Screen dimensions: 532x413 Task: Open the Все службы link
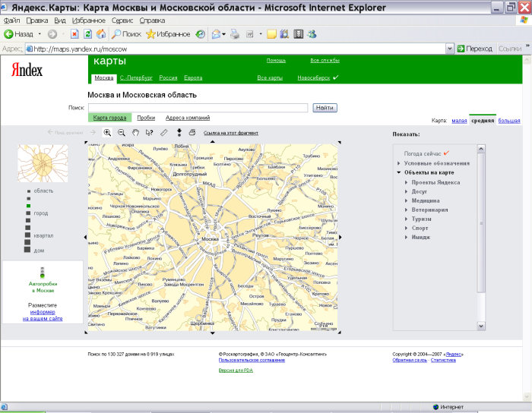click(325, 60)
